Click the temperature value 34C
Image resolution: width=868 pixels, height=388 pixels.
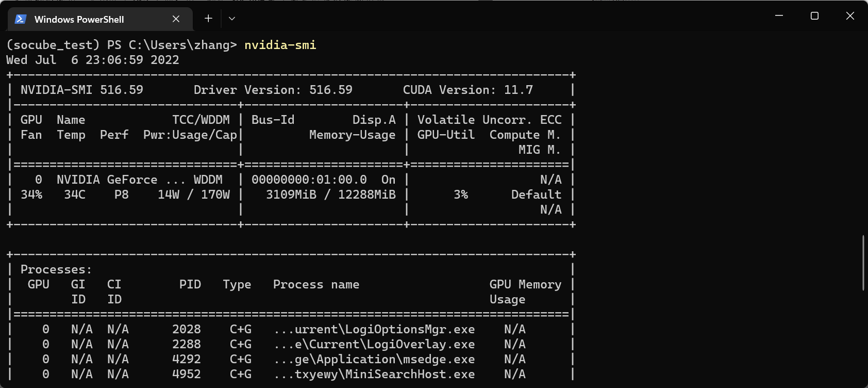(75, 195)
